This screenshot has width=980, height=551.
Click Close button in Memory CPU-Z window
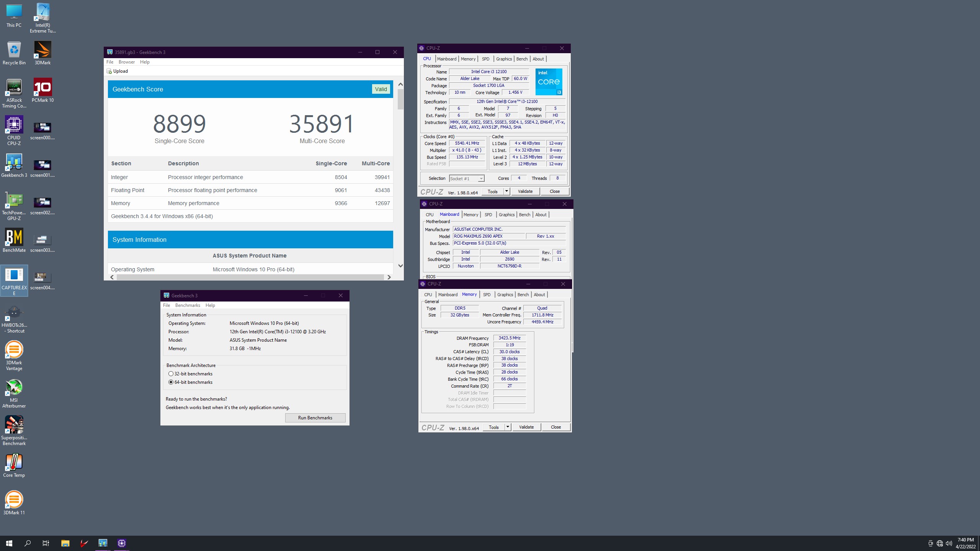click(x=556, y=427)
